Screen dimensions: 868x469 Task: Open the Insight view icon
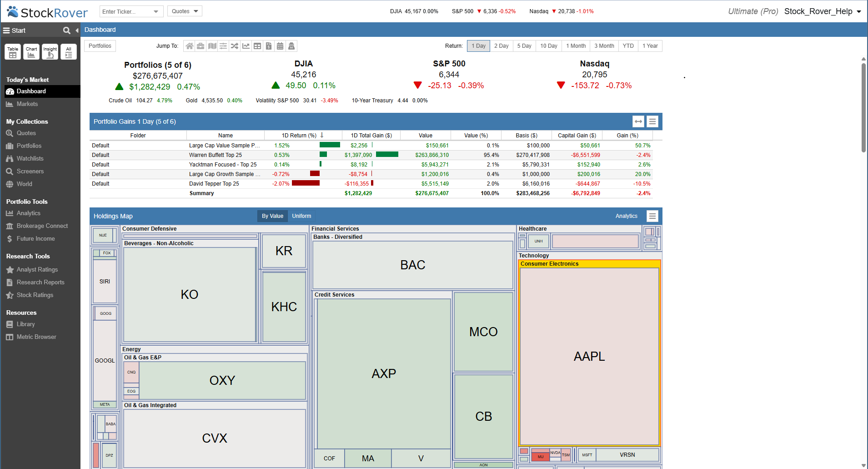50,52
